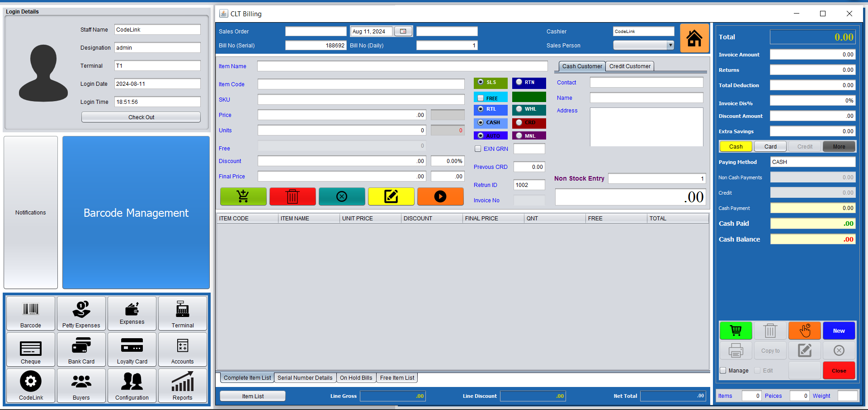Image resolution: width=868 pixels, height=410 pixels.
Task: Click the orange Home icon button
Action: point(694,38)
